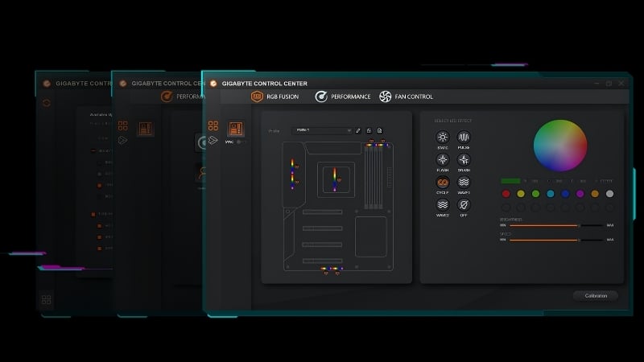Click the grid icon at bottom of leftmost window
Screen dimensions: 644x362
tap(47, 299)
